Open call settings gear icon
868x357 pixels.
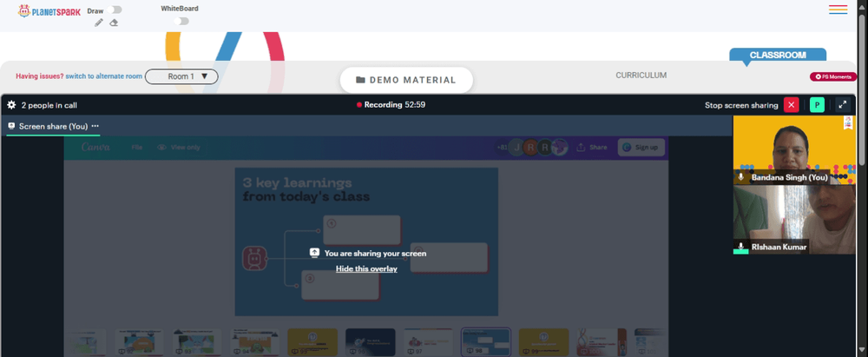click(11, 105)
